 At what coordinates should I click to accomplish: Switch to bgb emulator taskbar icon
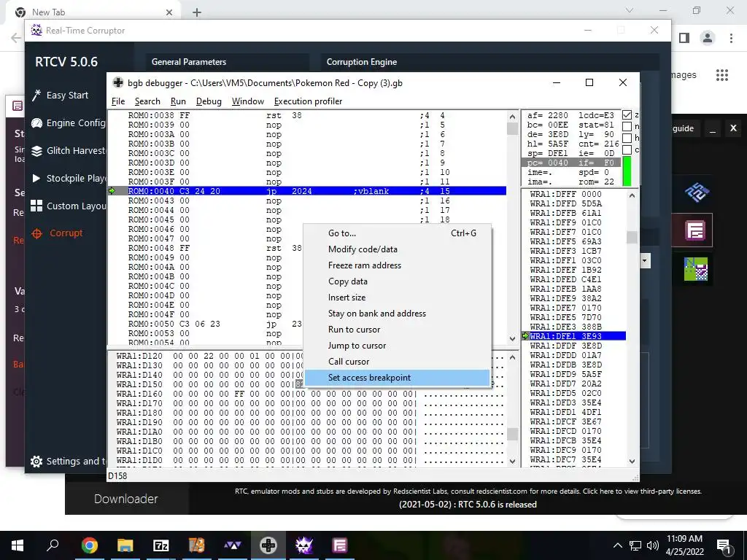coord(268,545)
